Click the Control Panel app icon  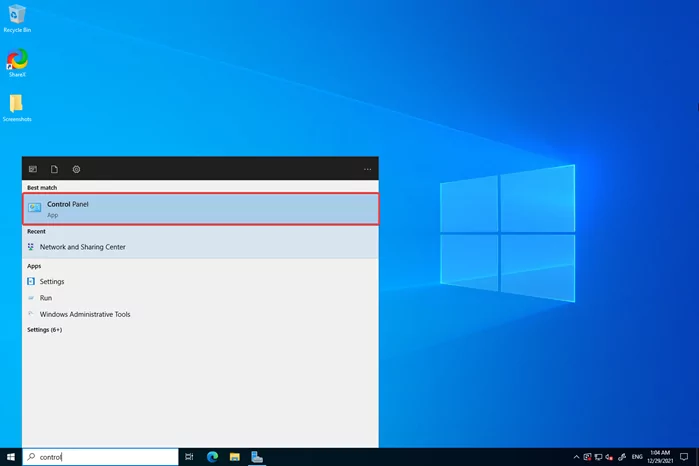point(35,208)
